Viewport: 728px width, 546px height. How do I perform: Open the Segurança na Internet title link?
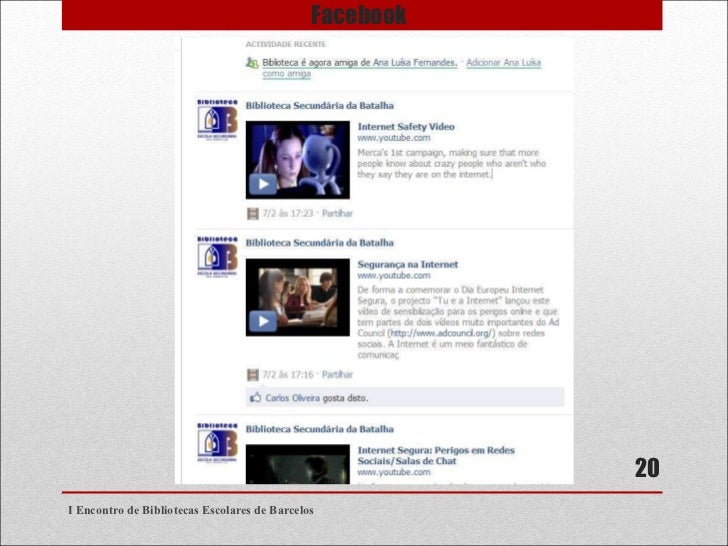click(408, 265)
